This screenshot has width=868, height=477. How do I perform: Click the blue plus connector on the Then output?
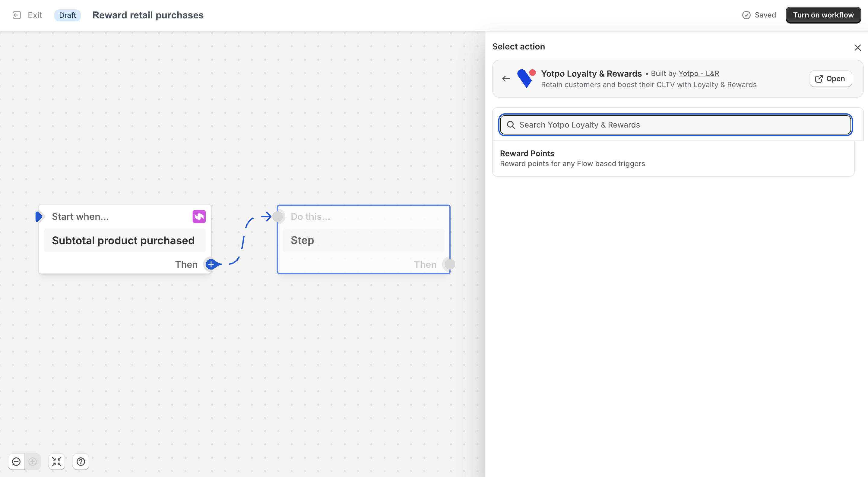coord(211,264)
